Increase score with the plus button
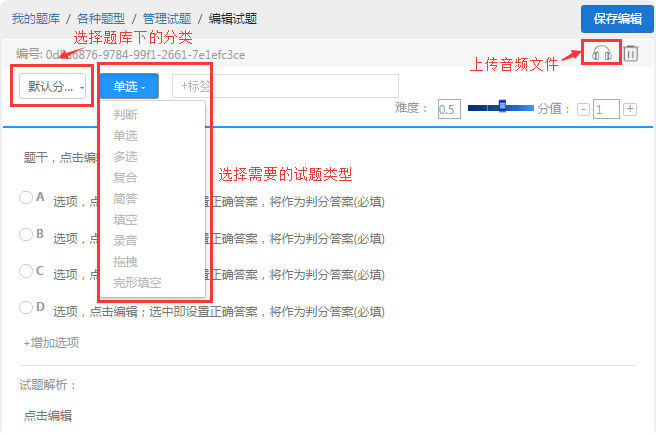 click(630, 109)
